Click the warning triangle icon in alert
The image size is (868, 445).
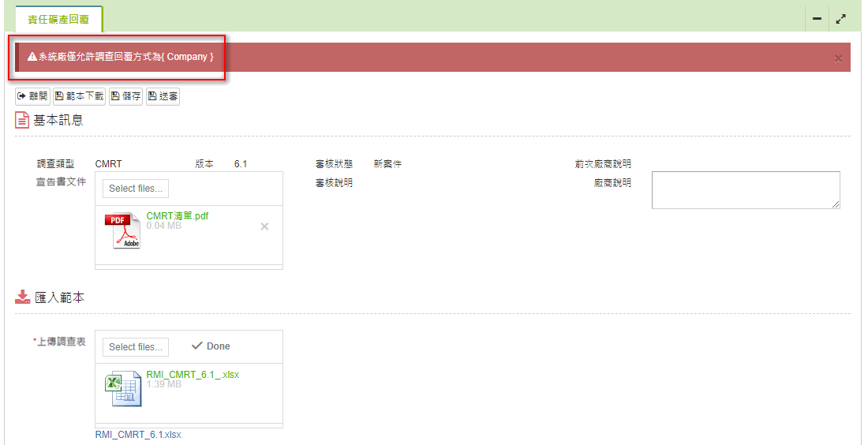(32, 58)
